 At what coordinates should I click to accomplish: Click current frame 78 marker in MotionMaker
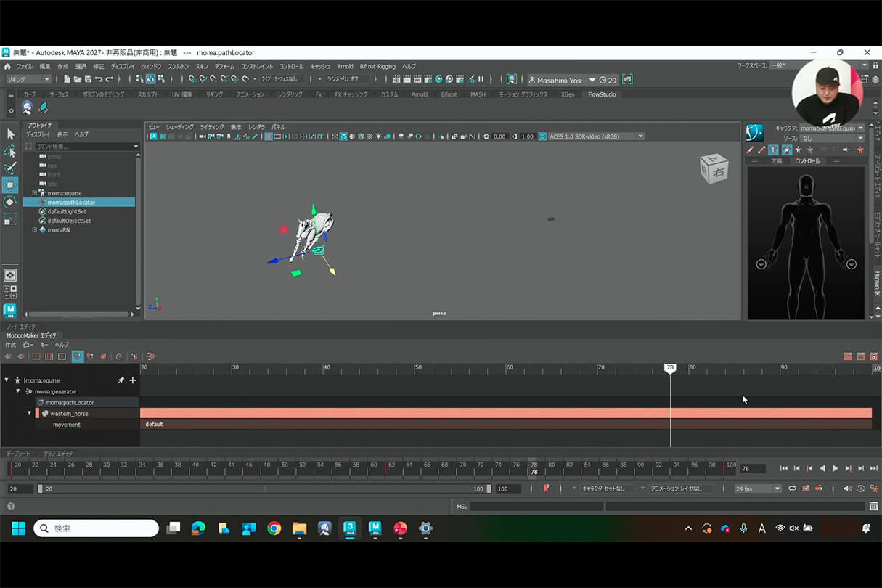(x=670, y=369)
